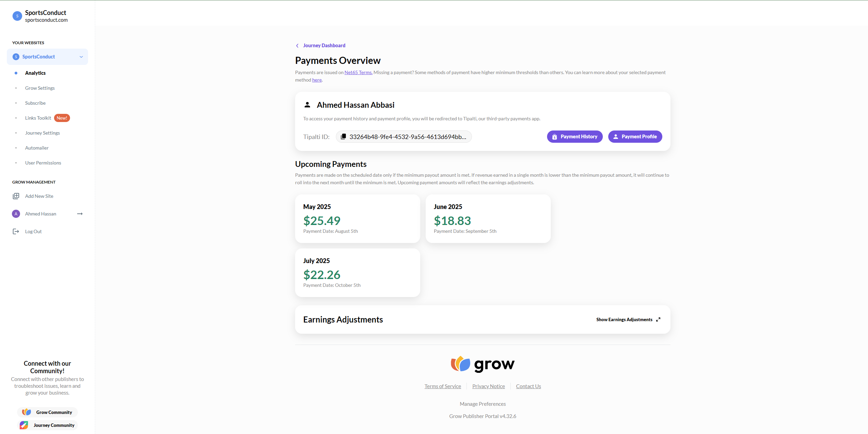This screenshot has width=868, height=434.
Task: Open the Payment Profile button
Action: coord(635,137)
